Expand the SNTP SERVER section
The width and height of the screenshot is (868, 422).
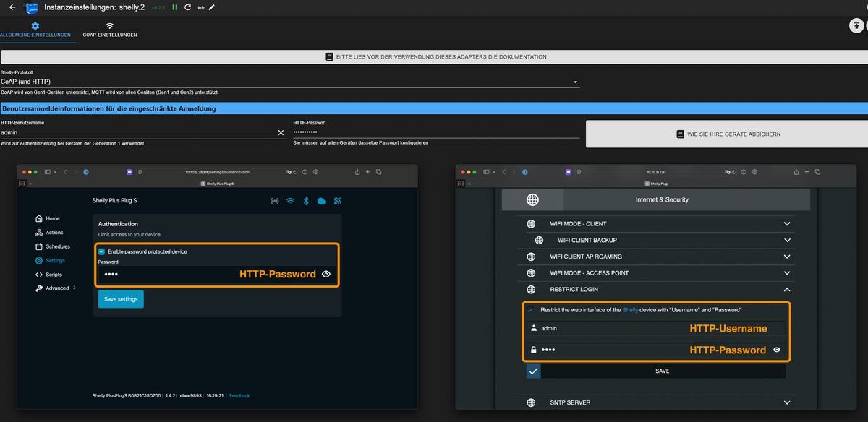tap(656, 402)
